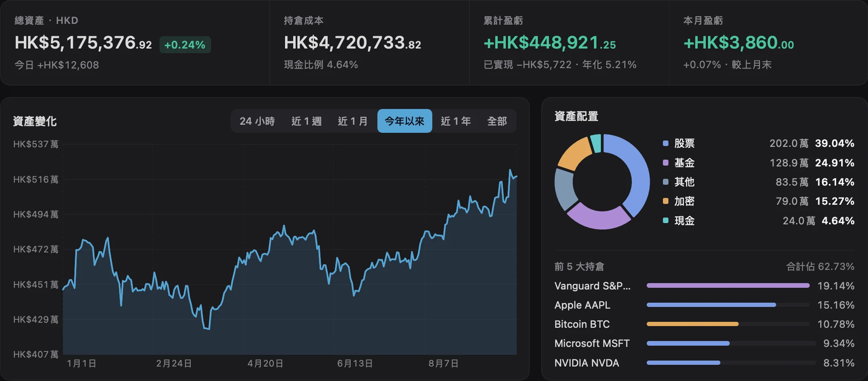Click the cumulative profit +HK$448,921.25 value

point(550,43)
